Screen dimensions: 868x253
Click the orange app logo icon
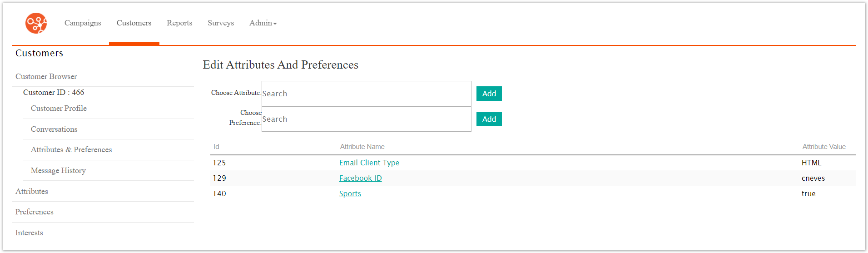[36, 23]
